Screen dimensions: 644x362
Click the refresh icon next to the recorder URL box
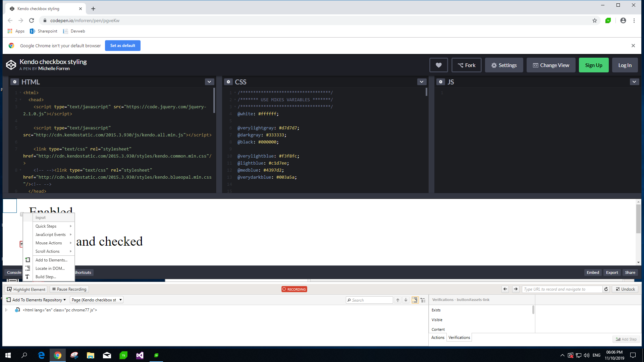point(606,289)
